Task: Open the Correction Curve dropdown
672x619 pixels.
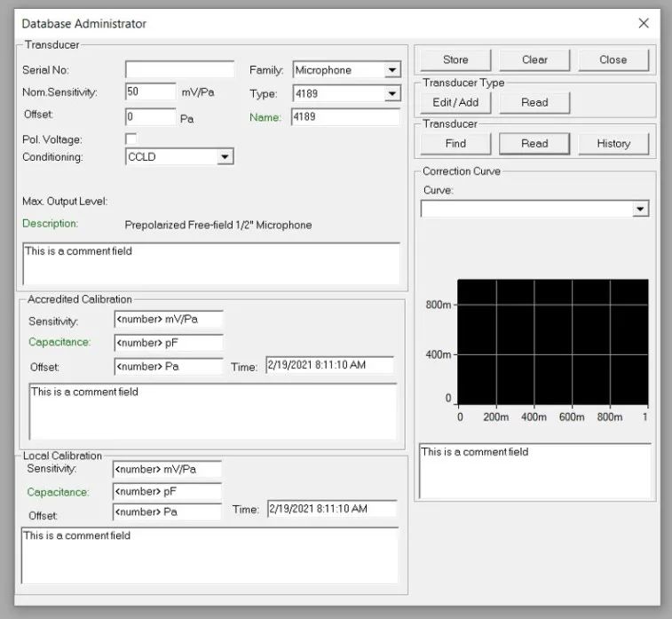Action: pyautogui.click(x=640, y=210)
